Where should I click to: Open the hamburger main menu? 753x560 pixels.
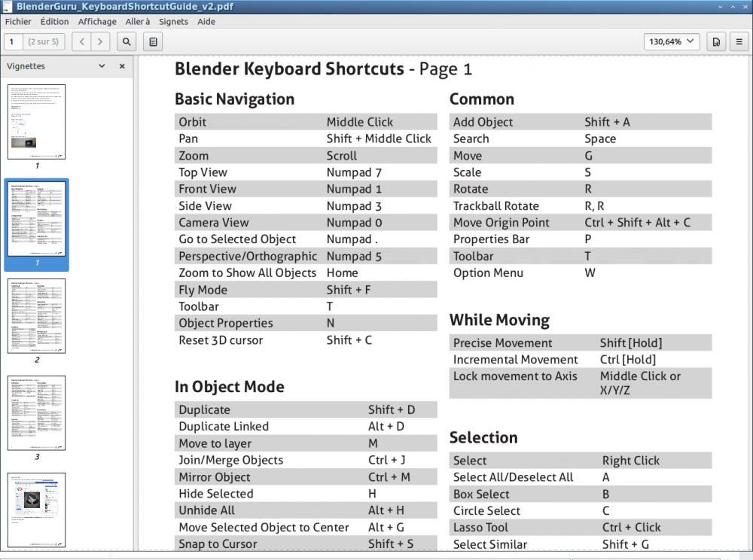point(739,41)
